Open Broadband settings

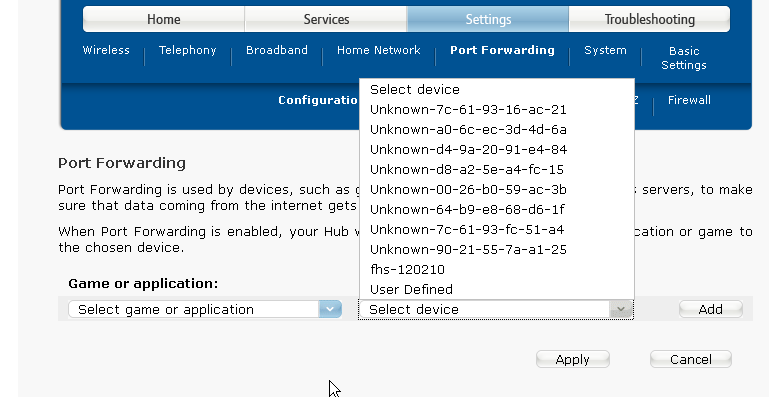point(277,50)
